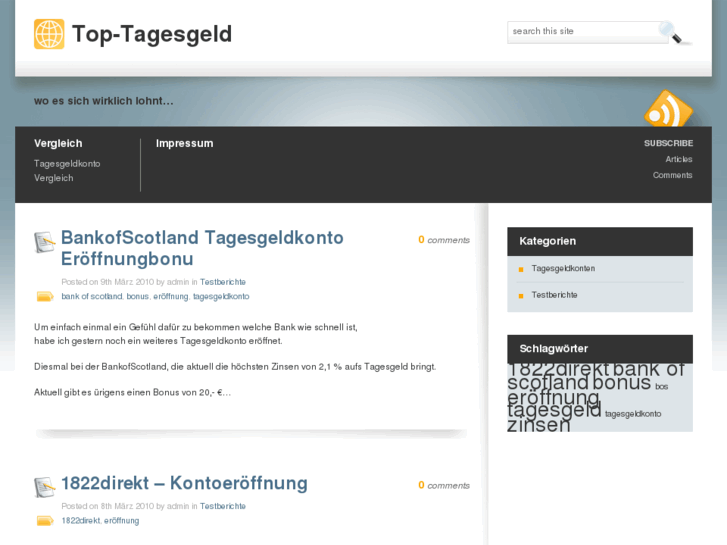Click the 'eröffnung' tag of the BankofScotland post
The width and height of the screenshot is (727, 545).
[x=171, y=296]
